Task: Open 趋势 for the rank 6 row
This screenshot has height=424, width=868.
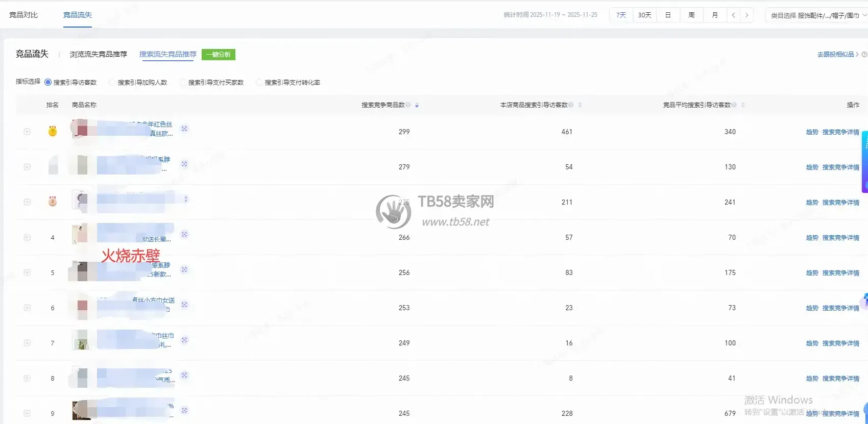Action: [812, 308]
